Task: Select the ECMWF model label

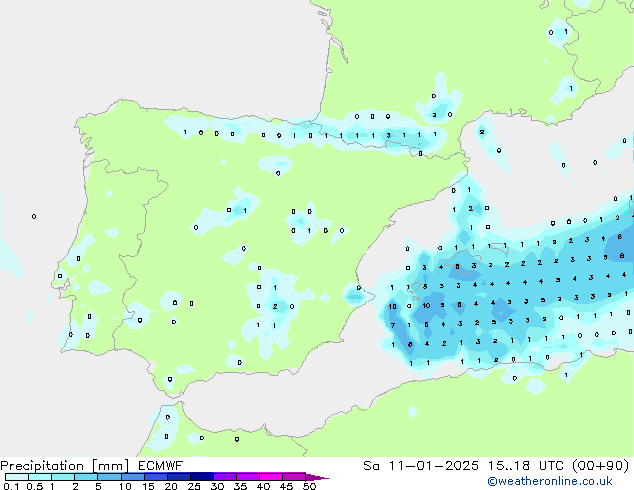Action: [x=160, y=465]
